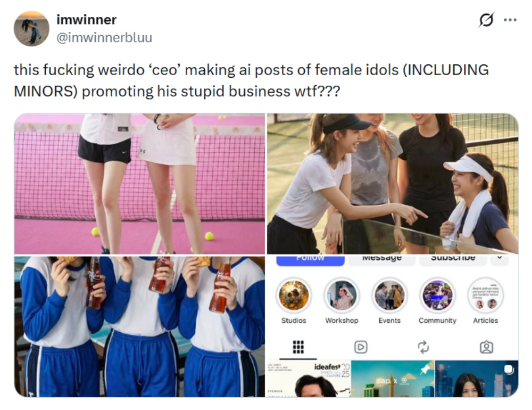This screenshot has width=532, height=410.
Task: Click the imwinner profile avatar
Action: tap(31, 29)
